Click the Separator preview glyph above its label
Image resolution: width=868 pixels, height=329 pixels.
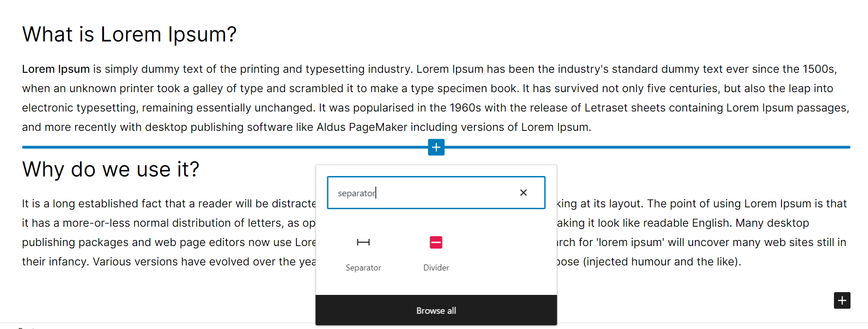pyautogui.click(x=363, y=242)
